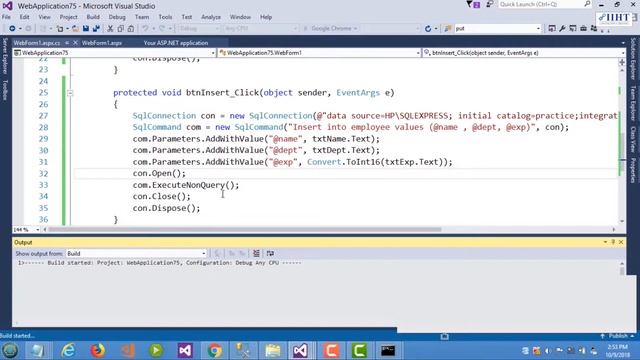Click the Cut scissors icon
Screen dimensions: 640x360
(x=110, y=29)
